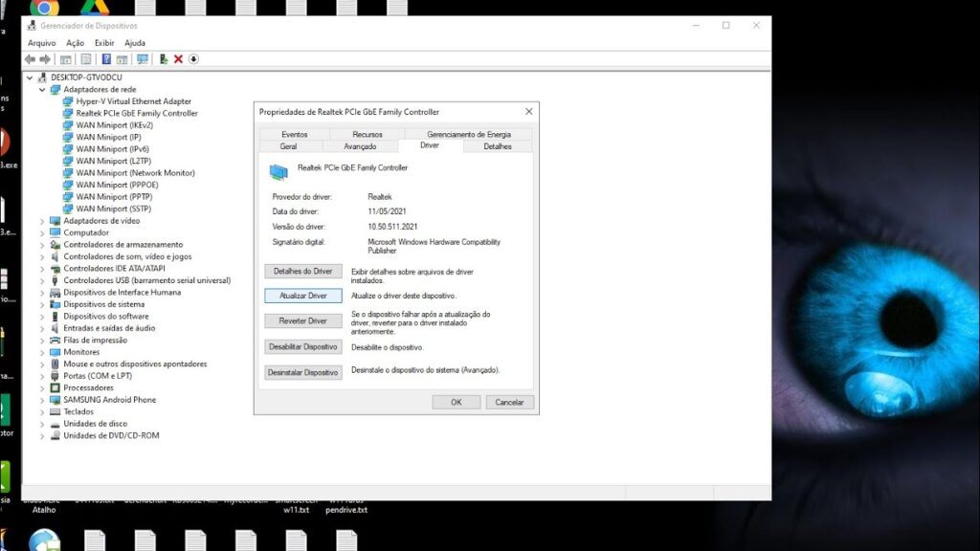Click the Forward arrow in Device Manager toolbar

point(45,59)
